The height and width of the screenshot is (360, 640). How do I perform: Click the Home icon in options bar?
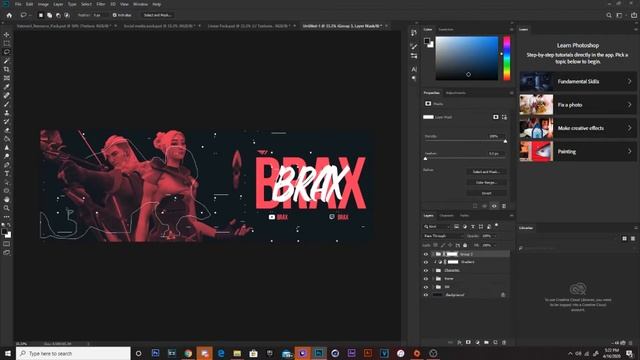pyautogui.click(x=9, y=15)
